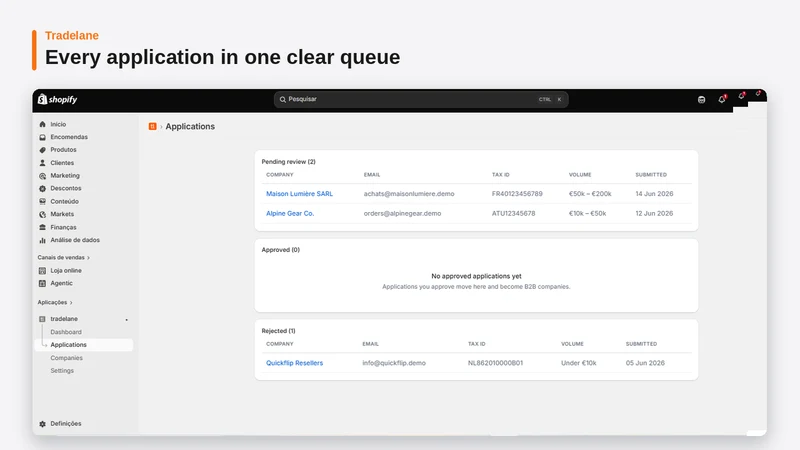Go to Encomendas
The width and height of the screenshot is (800, 450).
click(69, 137)
